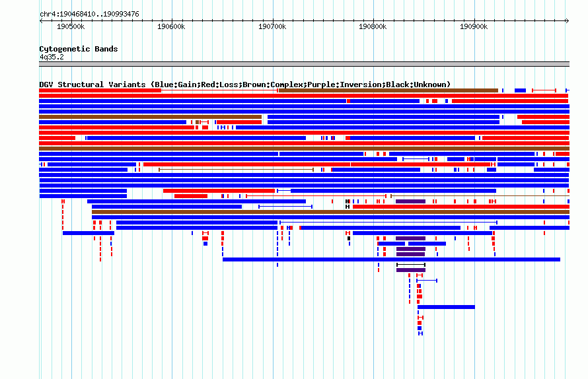The height and width of the screenshot is (379, 588).
Task: Click the 190800k ruler label
Action: click(373, 26)
